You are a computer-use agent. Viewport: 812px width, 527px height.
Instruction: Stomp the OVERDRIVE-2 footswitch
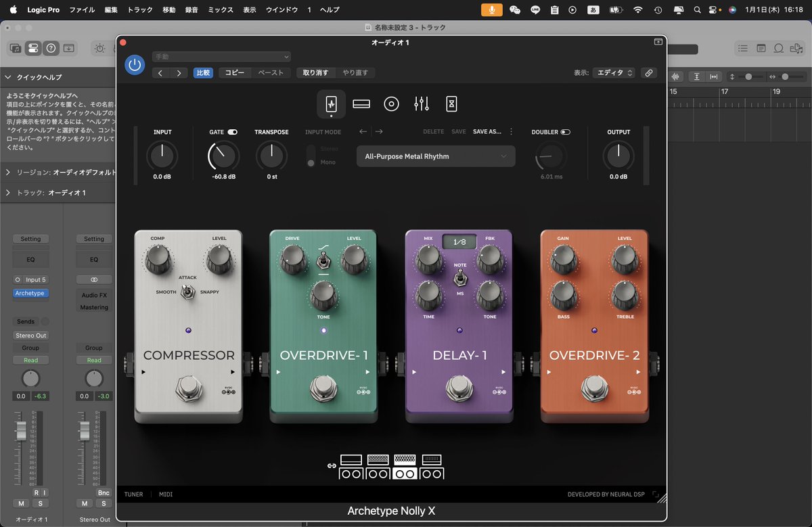coord(595,388)
